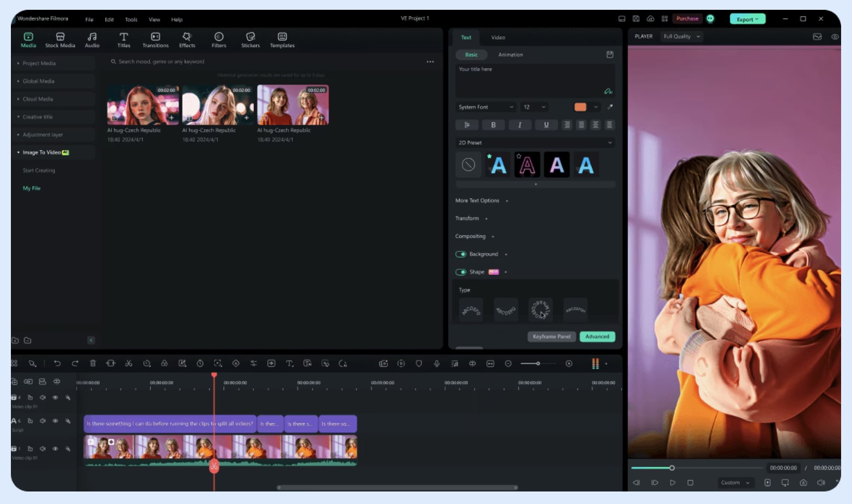The height and width of the screenshot is (504, 852).
Task: Mute the Script track audio
Action: pos(42,421)
